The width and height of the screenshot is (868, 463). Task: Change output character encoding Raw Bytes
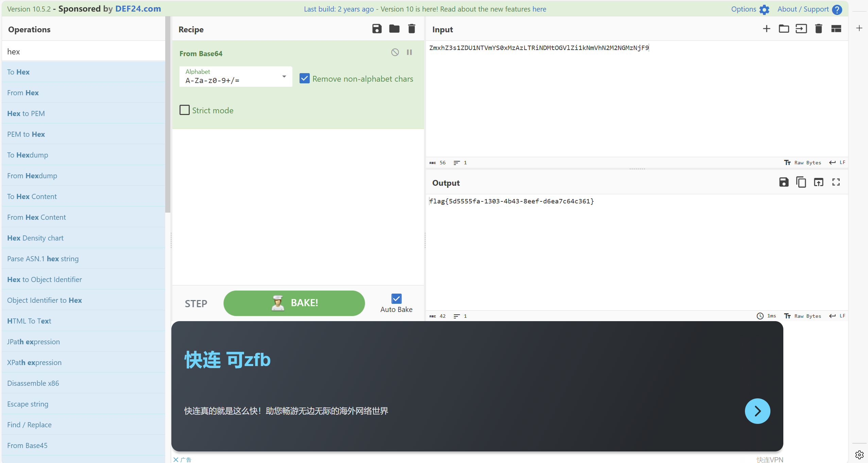click(802, 316)
